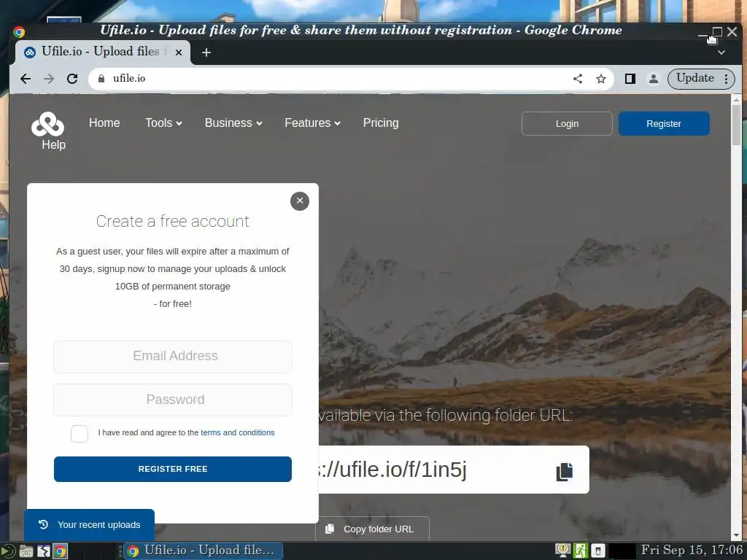The image size is (747, 560).
Task: Open the terms and conditions link
Action: point(237,432)
